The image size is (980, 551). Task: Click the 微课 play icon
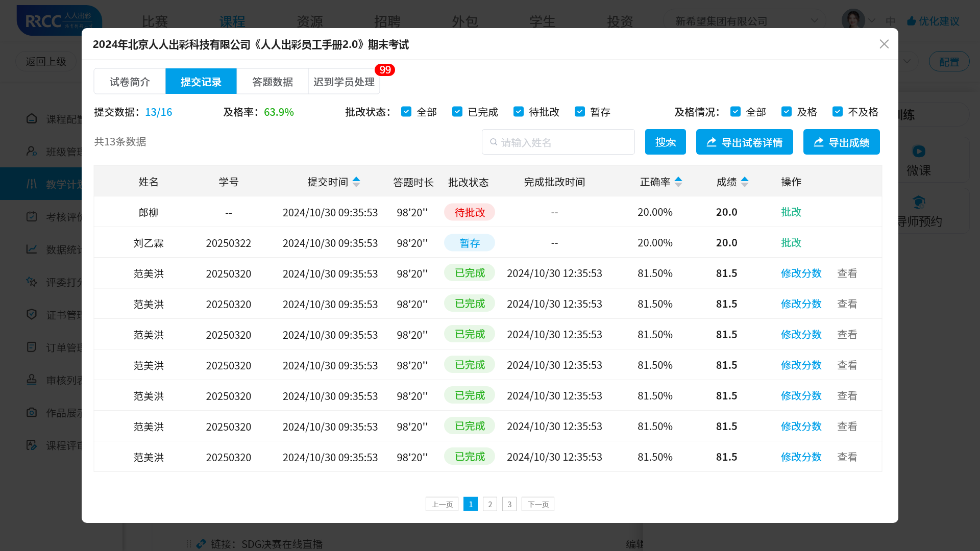tap(919, 151)
